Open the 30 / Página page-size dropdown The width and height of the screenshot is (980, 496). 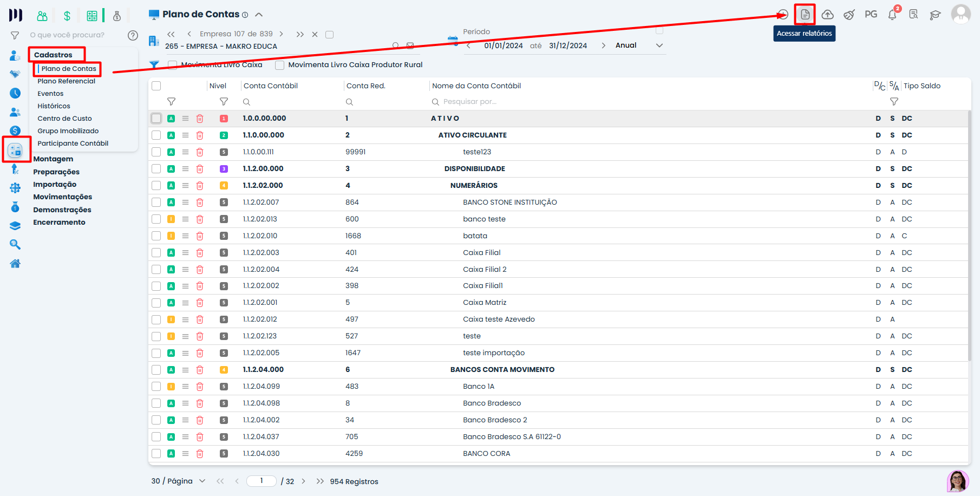click(x=178, y=481)
